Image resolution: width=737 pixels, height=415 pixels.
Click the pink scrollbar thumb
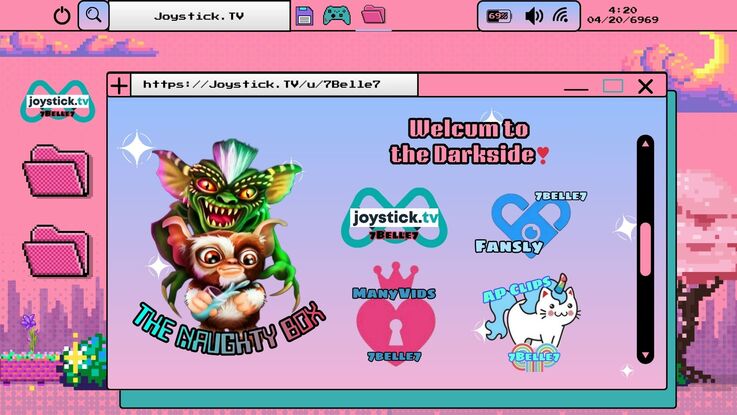[x=645, y=247]
